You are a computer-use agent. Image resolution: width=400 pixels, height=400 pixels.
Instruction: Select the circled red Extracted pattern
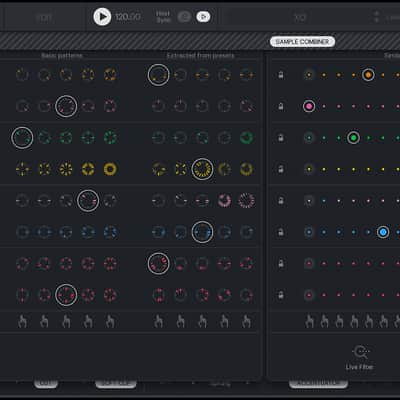[x=158, y=264]
